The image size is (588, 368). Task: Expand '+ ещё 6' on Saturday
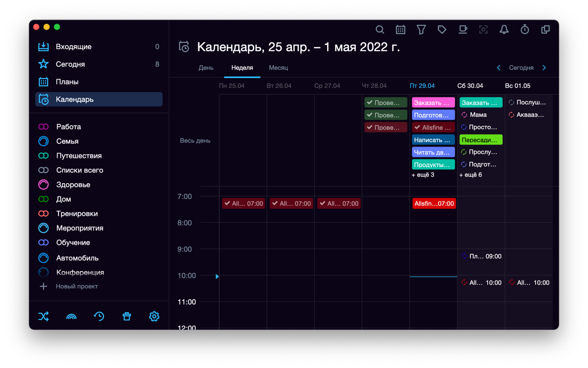[x=470, y=175]
